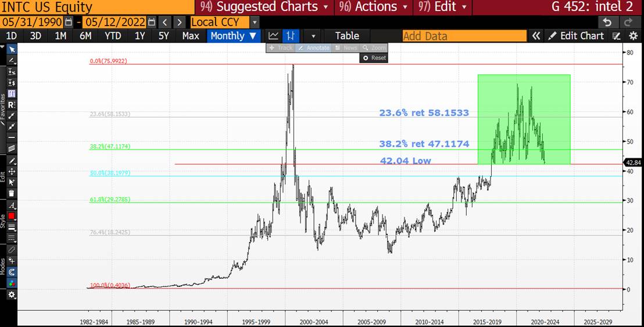Click the paperclip attach mode icon

(x=12, y=250)
